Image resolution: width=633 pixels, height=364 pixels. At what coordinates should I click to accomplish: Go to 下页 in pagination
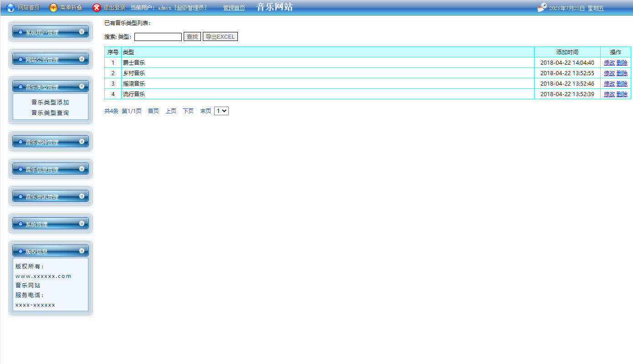[188, 111]
